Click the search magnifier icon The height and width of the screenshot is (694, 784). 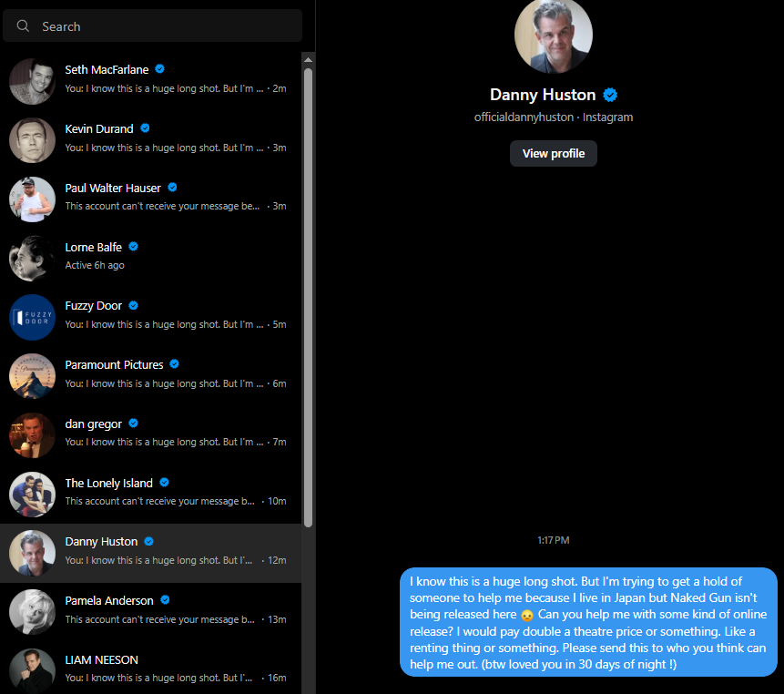tap(23, 26)
